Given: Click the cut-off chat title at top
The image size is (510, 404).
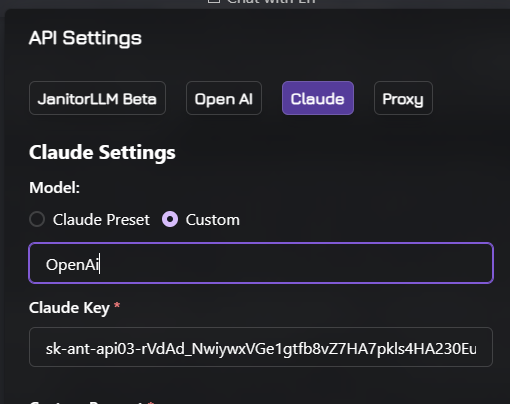Looking at the screenshot, I should click(271, 2).
